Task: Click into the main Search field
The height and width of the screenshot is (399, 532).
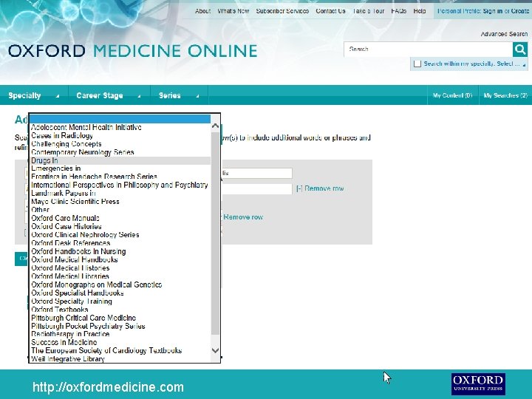Action: [x=428, y=50]
